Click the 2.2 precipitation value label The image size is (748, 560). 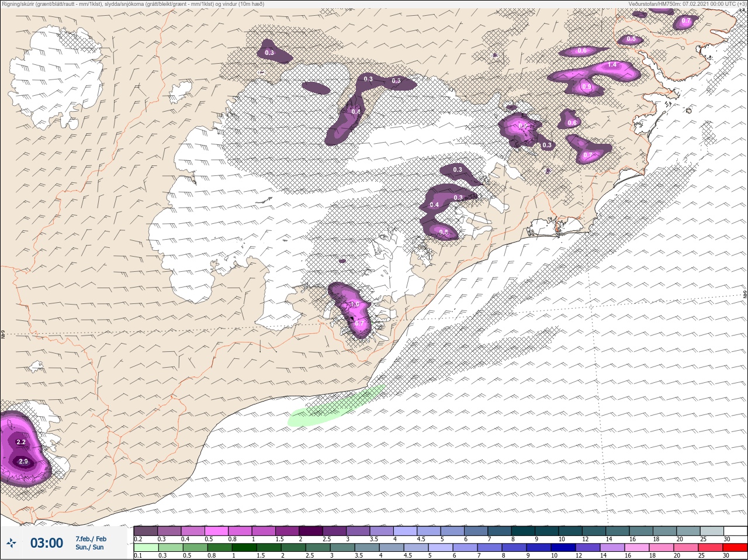(x=21, y=442)
